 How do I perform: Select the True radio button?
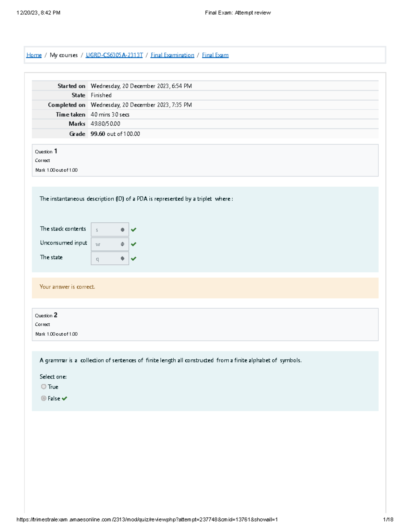coord(43,387)
